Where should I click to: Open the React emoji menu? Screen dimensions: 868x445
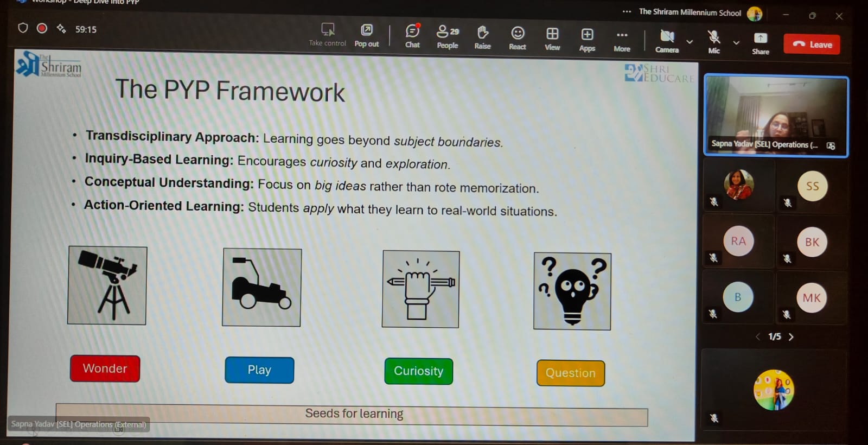(518, 37)
